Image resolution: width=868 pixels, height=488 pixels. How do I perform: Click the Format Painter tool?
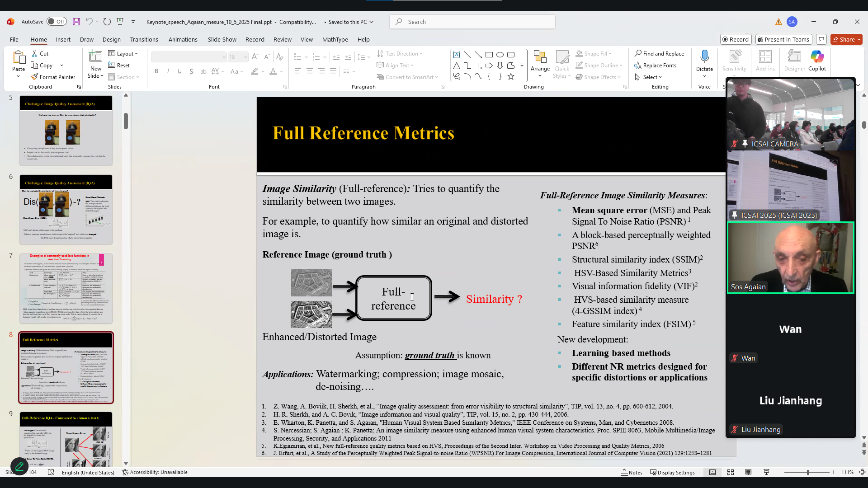(53, 77)
